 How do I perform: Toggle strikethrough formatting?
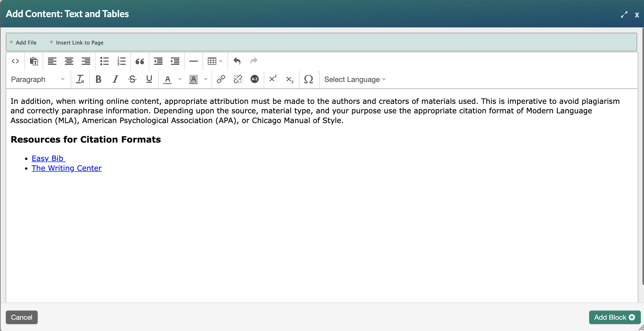pyautogui.click(x=132, y=79)
